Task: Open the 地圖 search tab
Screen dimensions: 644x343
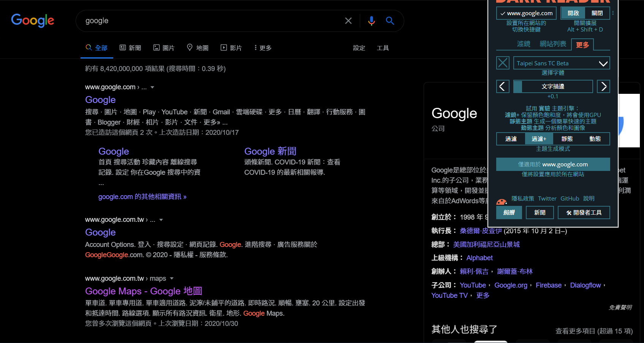Action: pos(198,48)
